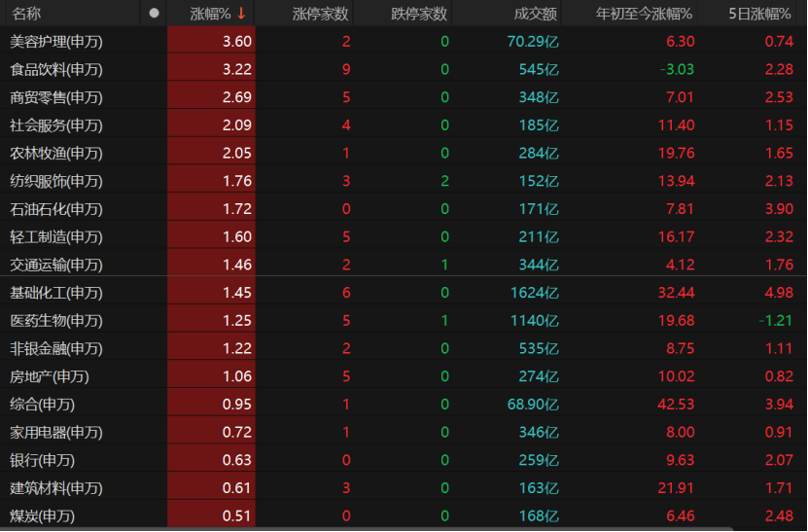
Task: Click the red 3.60 change bar
Action: click(x=211, y=41)
